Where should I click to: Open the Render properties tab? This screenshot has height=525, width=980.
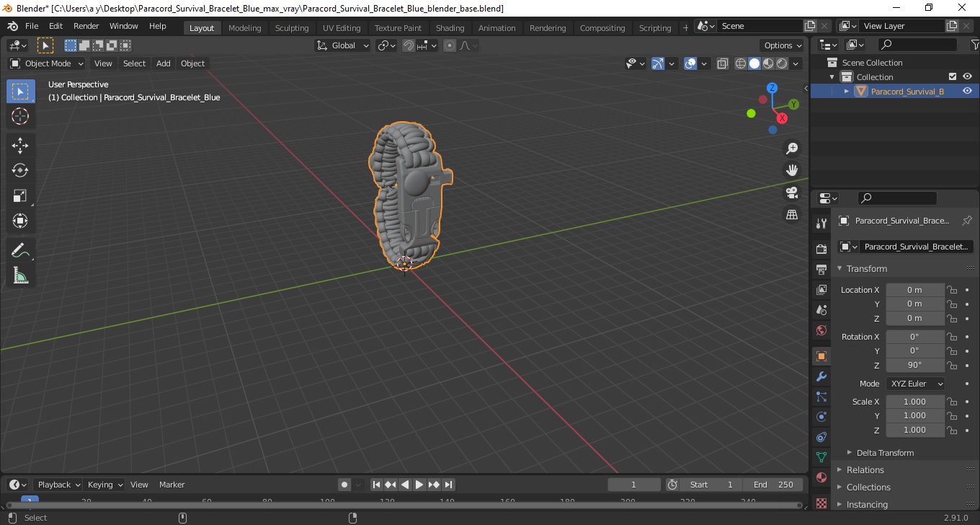coord(821,249)
